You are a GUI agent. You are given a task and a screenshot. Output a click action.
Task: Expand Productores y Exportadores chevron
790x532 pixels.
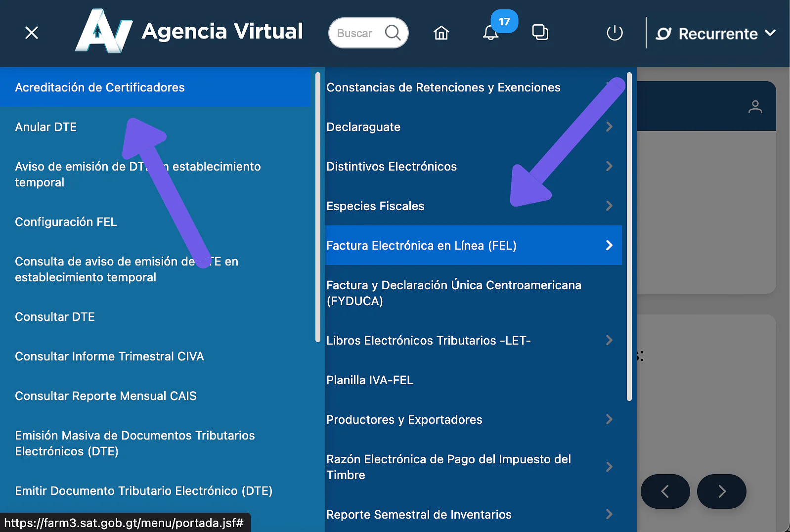coord(609,419)
